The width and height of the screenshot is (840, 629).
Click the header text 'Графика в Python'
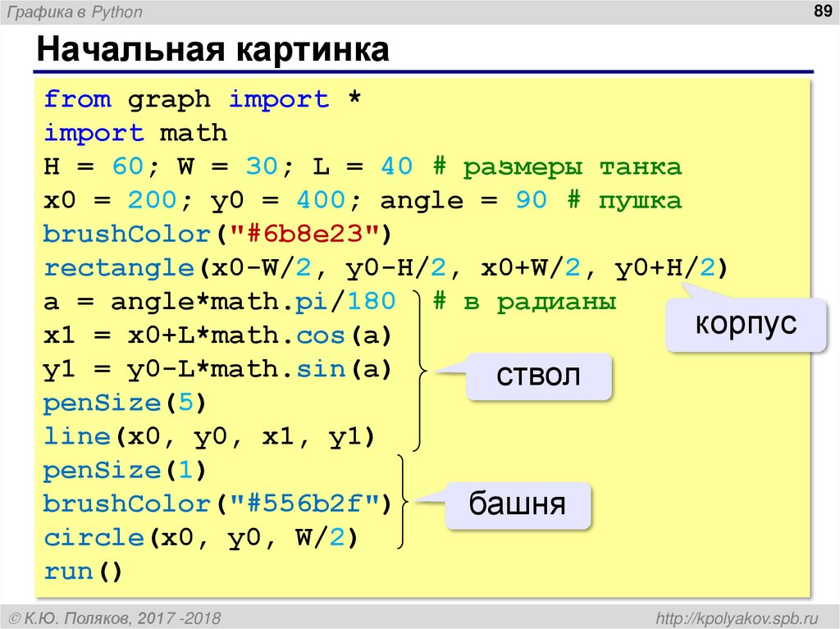click(75, 12)
